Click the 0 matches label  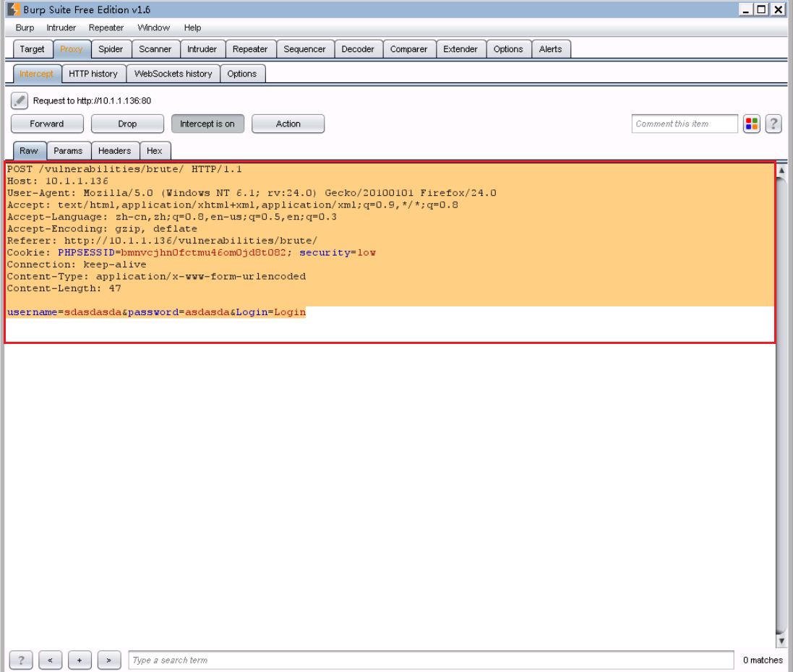763,660
